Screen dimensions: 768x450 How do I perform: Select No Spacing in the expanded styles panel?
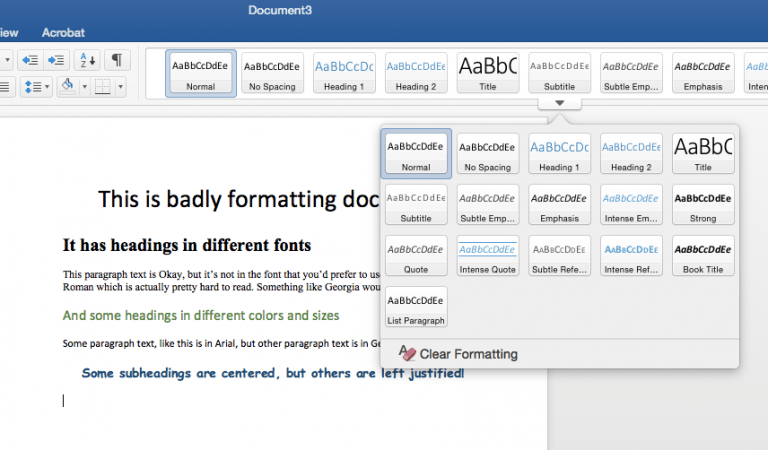pyautogui.click(x=488, y=154)
